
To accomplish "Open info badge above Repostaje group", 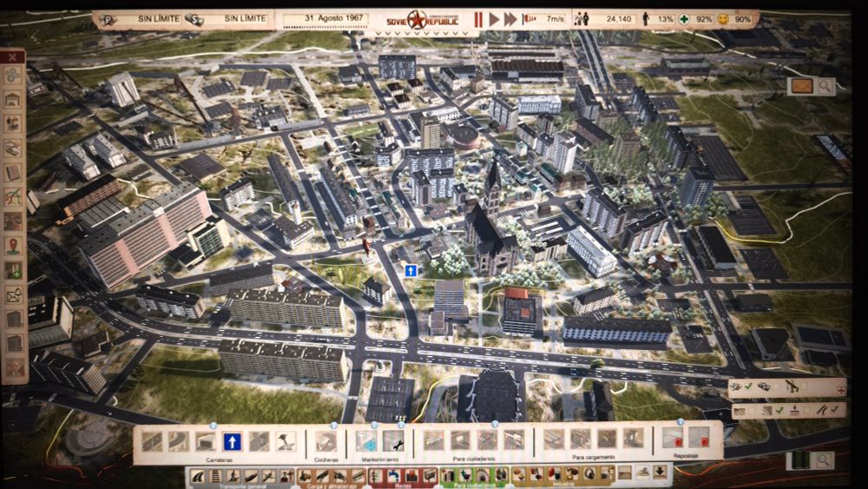I will (x=681, y=422).
